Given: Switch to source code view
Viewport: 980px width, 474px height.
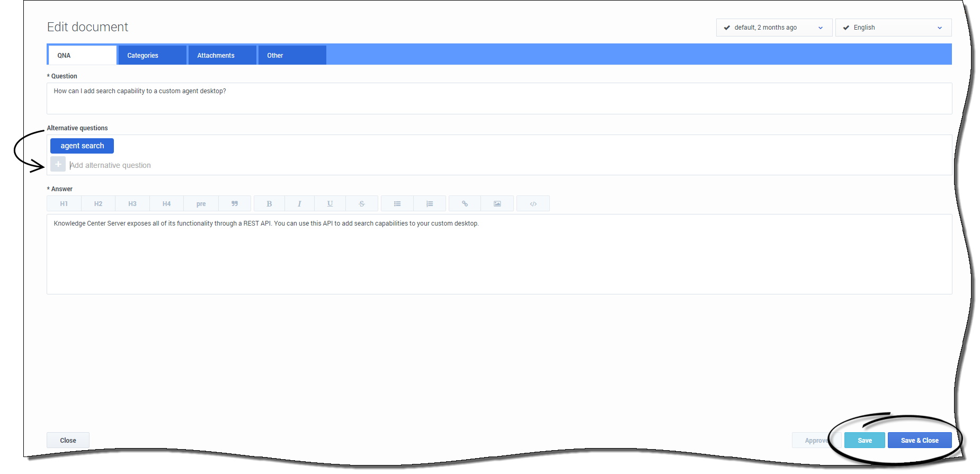Looking at the screenshot, I should tap(533, 204).
